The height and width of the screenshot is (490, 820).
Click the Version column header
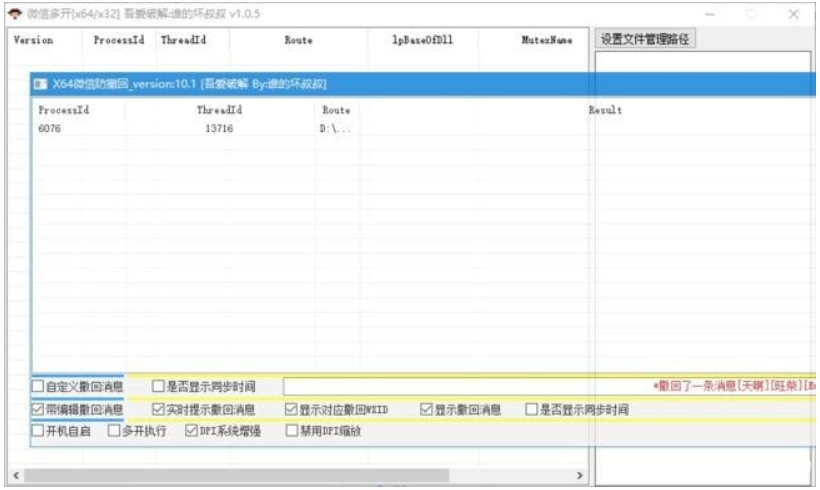click(x=33, y=40)
